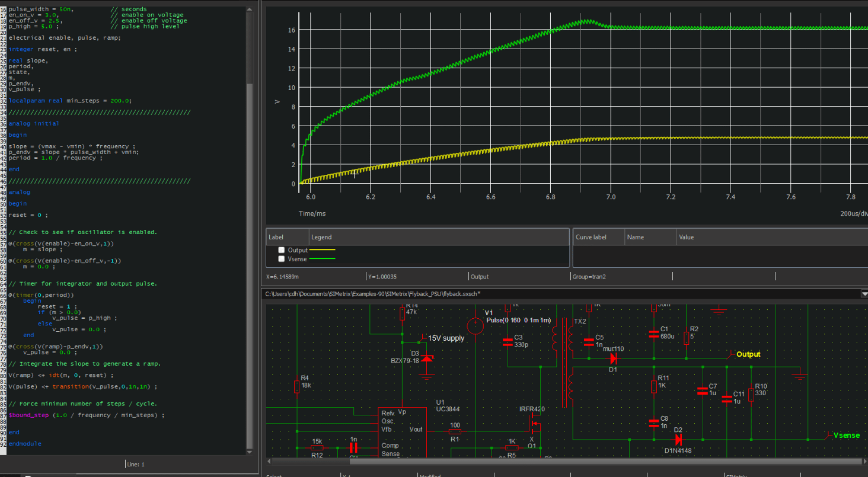Select the IRFR420 MOSFET symbol
The image size is (868, 477).
tap(534, 423)
